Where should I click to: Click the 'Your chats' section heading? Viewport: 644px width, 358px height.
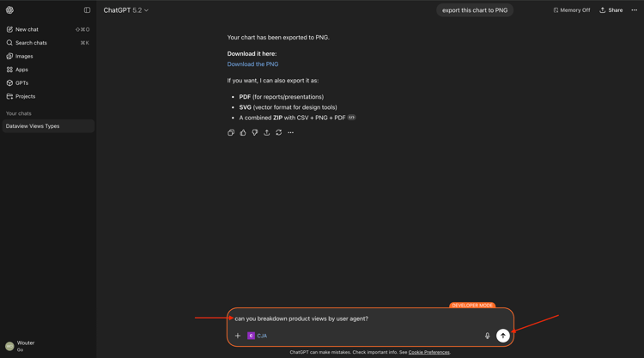[x=19, y=113]
